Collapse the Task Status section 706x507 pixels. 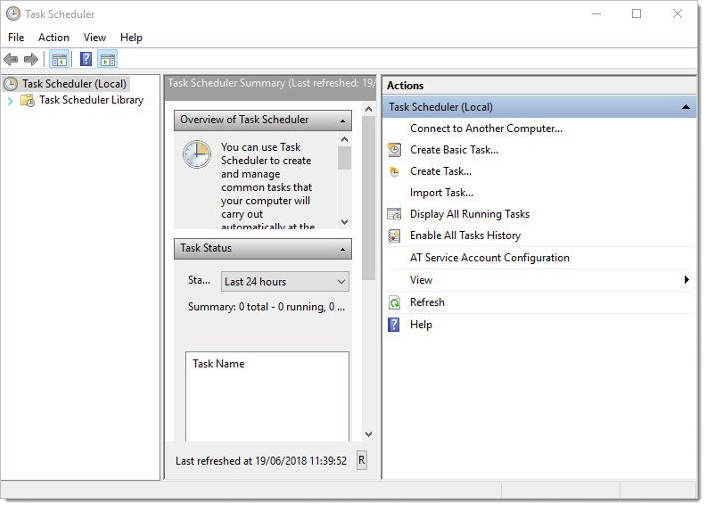(343, 249)
